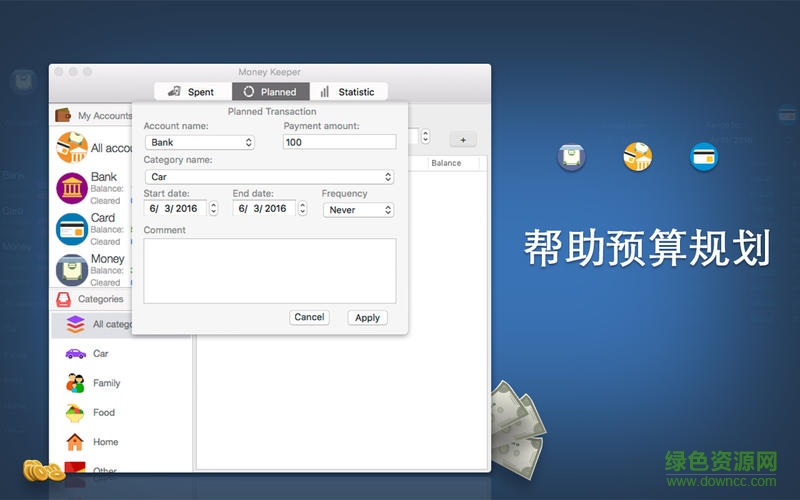The width and height of the screenshot is (800, 500).
Task: Click the Start date field
Action: tap(175, 208)
